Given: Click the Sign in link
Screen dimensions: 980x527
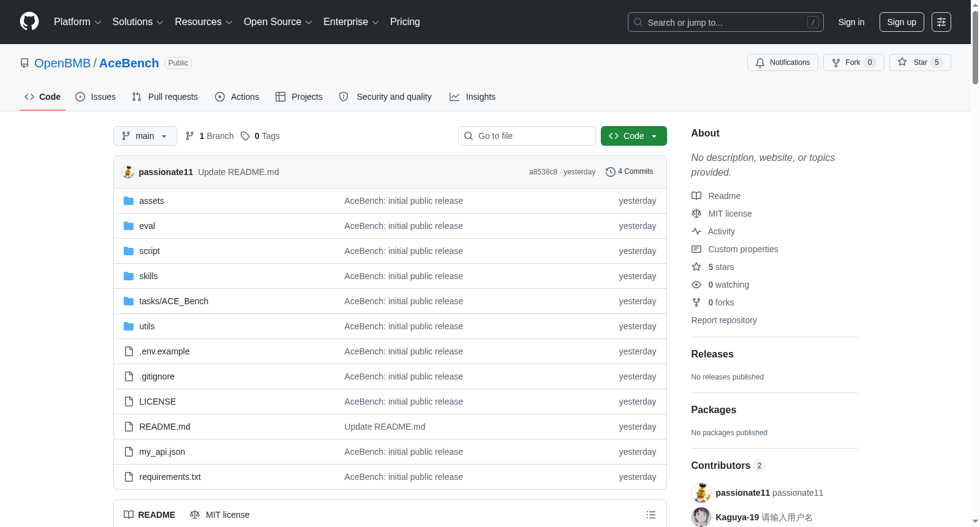Looking at the screenshot, I should [x=851, y=22].
